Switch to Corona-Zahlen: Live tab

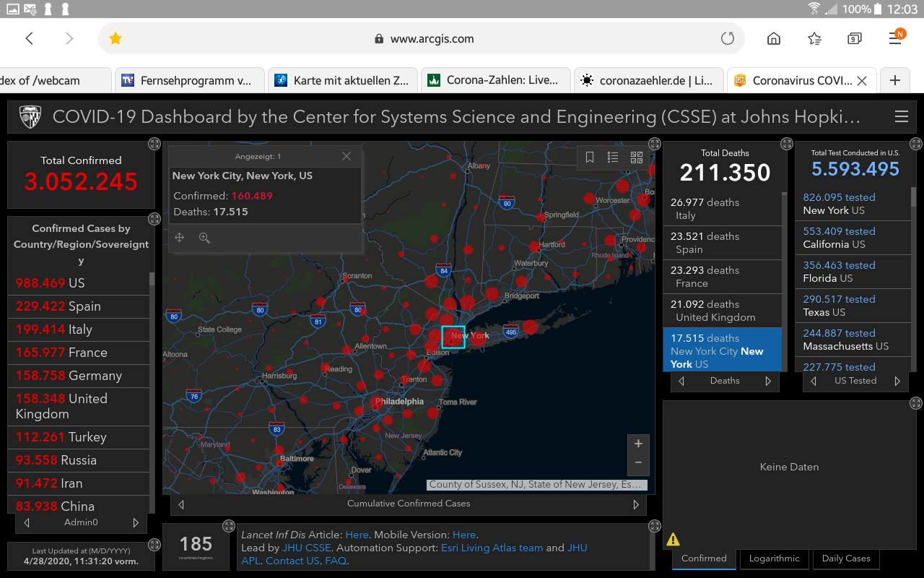[x=495, y=81]
